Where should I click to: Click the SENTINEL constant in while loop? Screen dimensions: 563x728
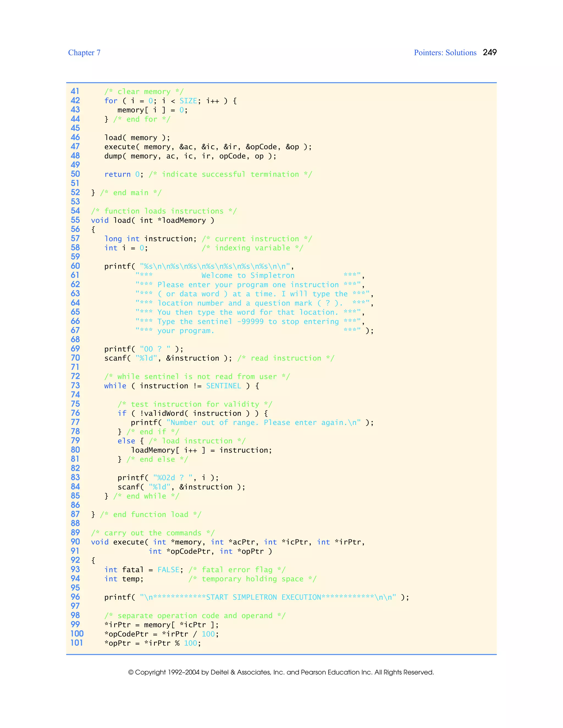pyautogui.click(x=223, y=386)
